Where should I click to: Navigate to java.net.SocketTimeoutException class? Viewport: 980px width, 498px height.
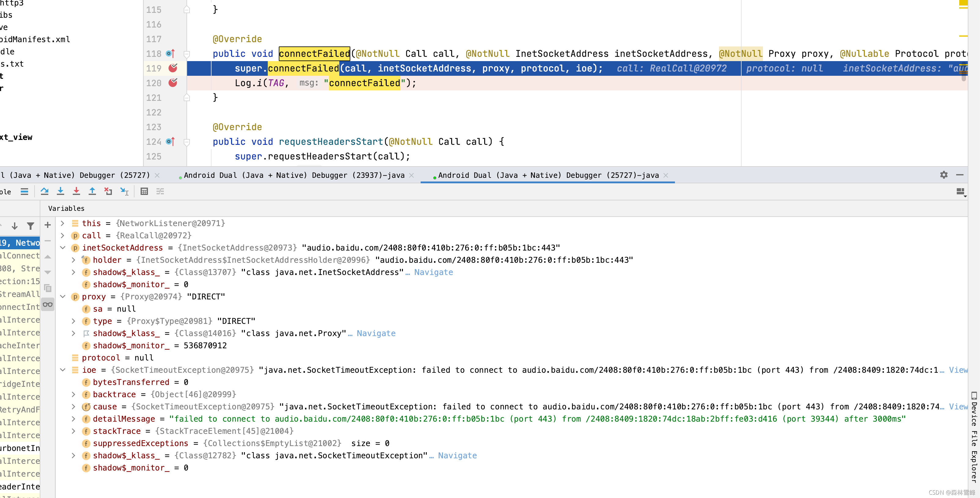[457, 456]
